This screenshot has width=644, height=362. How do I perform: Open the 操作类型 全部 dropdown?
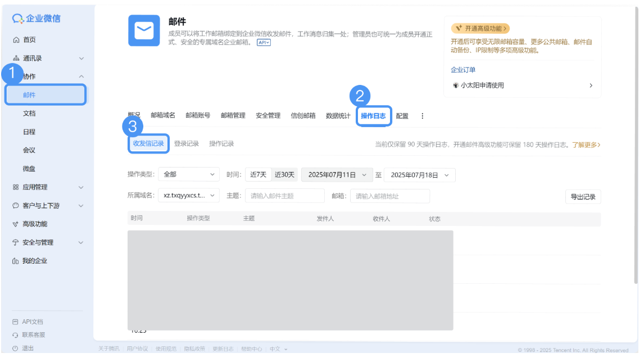click(189, 175)
